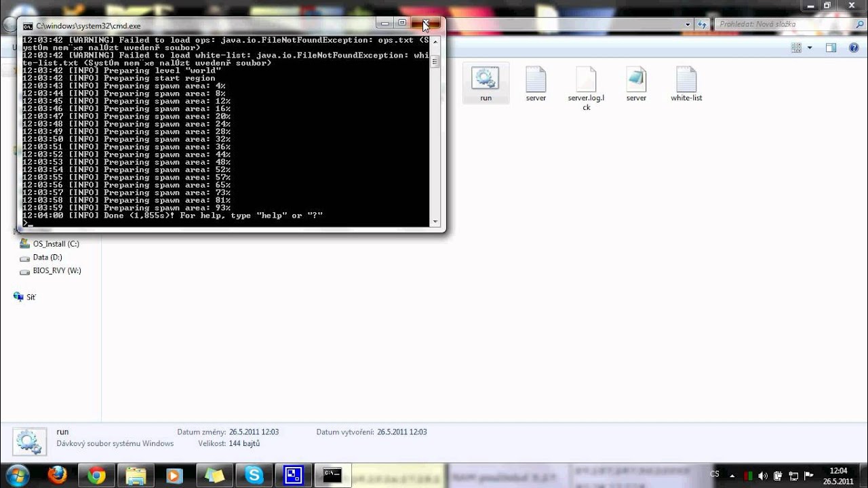Show hidden tray icons arrow
The height and width of the screenshot is (488, 868).
[731, 476]
